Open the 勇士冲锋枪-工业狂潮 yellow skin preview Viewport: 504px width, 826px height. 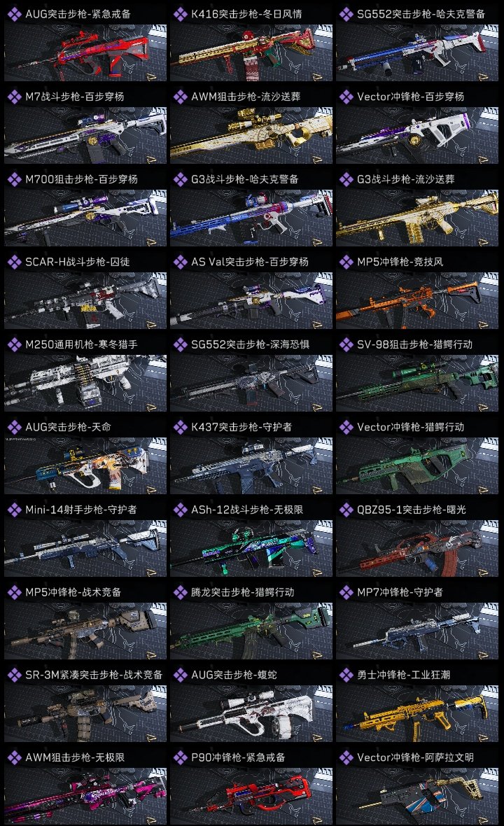tap(417, 714)
